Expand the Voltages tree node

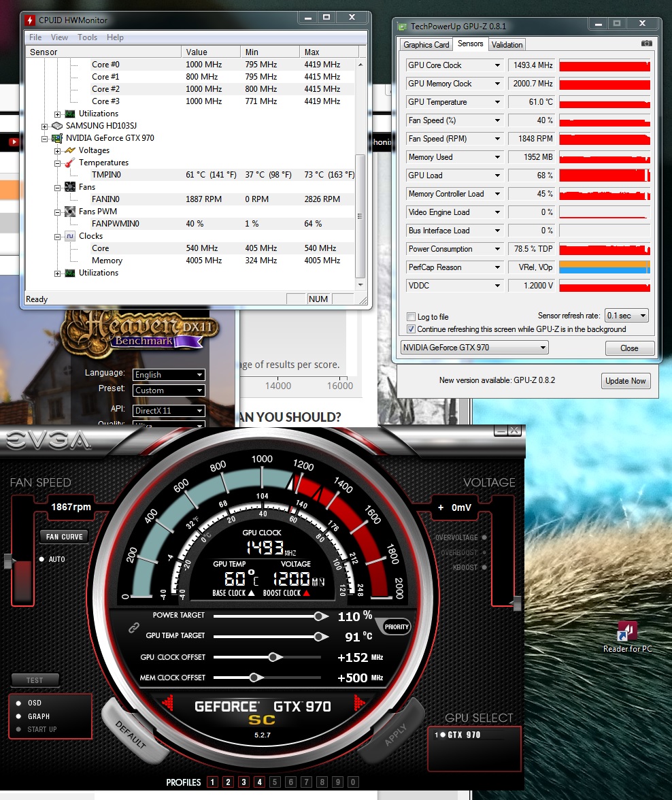[57, 150]
